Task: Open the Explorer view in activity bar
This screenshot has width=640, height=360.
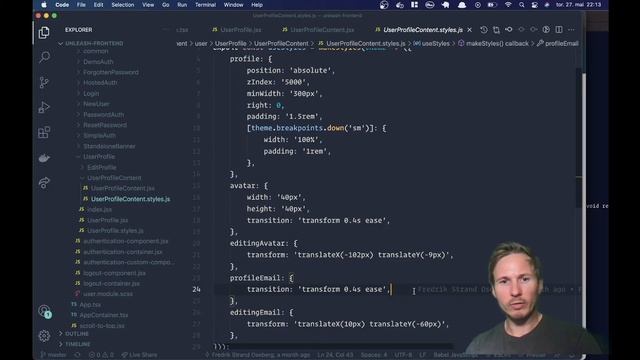Action: (44, 32)
